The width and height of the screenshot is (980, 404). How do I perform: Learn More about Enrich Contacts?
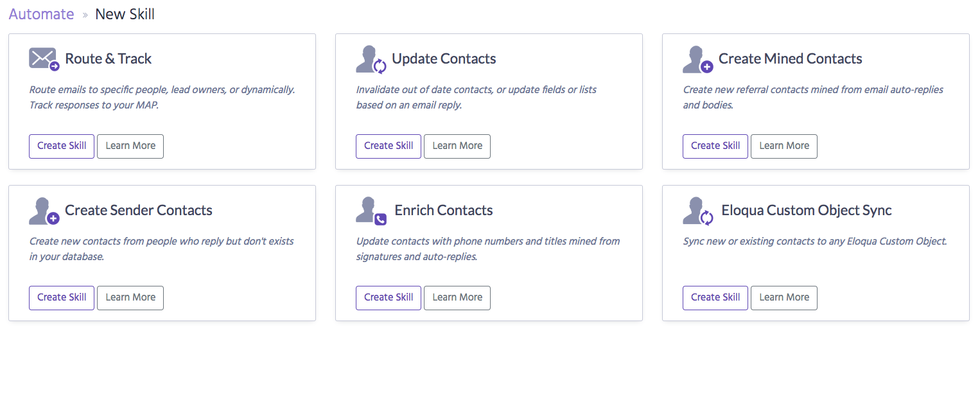tap(457, 297)
